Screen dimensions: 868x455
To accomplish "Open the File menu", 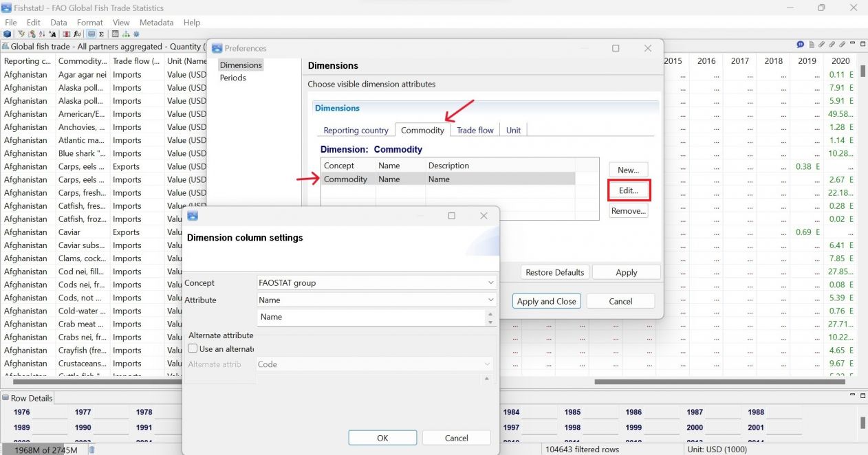I will pos(10,22).
